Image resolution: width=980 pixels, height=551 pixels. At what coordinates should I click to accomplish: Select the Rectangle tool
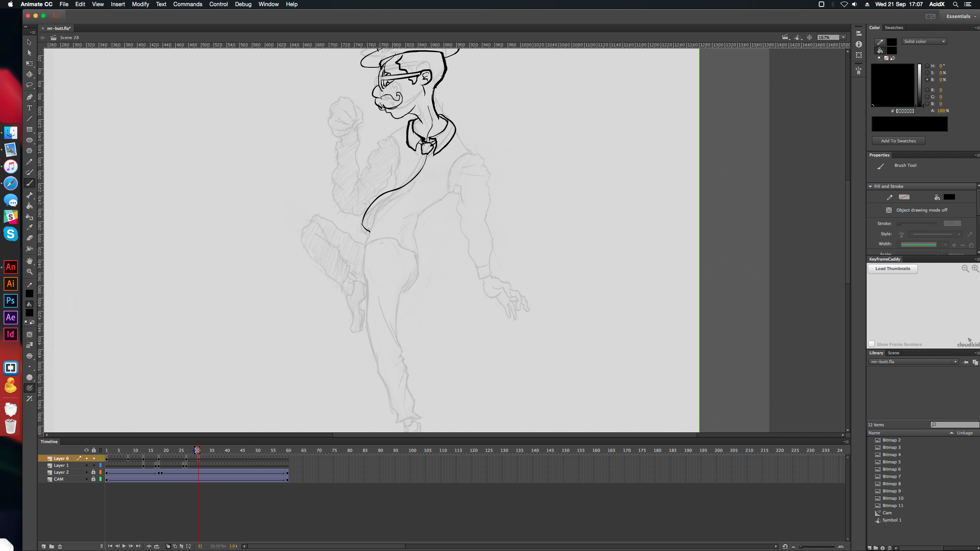(x=29, y=129)
